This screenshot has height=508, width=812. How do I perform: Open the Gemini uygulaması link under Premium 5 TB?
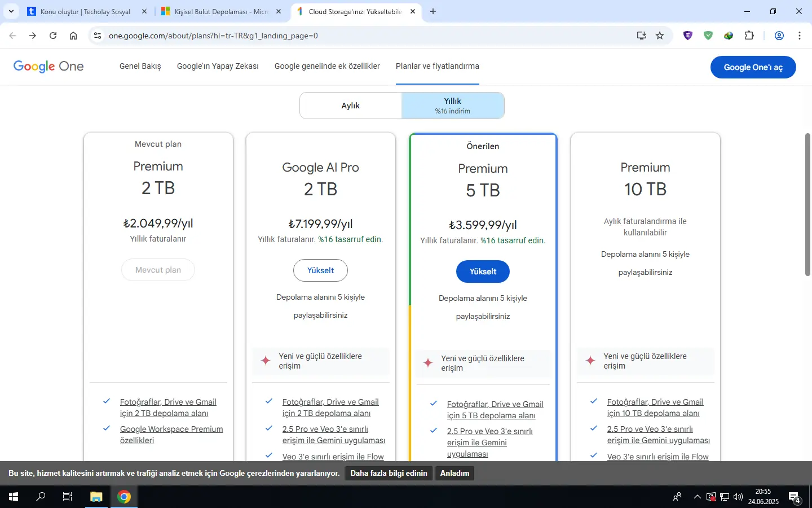pos(490,443)
